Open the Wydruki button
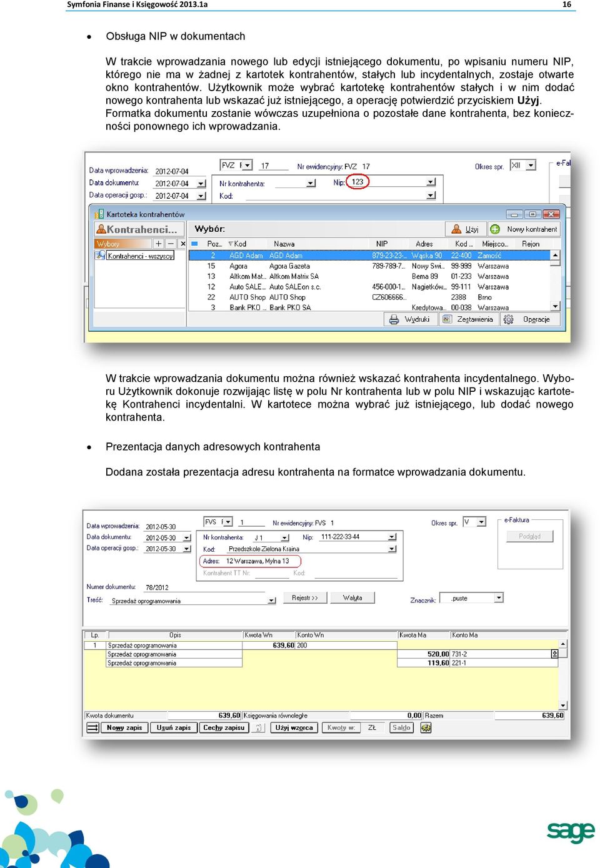Image resolution: width=600 pixels, height=868 pixels. tap(411, 319)
